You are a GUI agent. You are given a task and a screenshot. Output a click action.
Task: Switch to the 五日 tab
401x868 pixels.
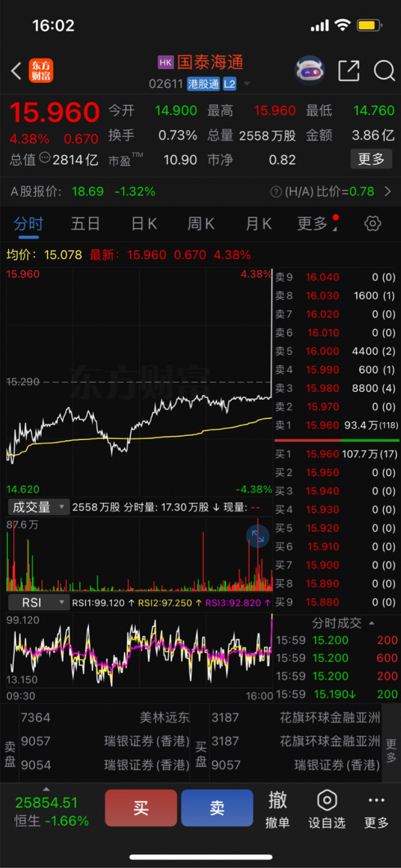[x=86, y=224]
